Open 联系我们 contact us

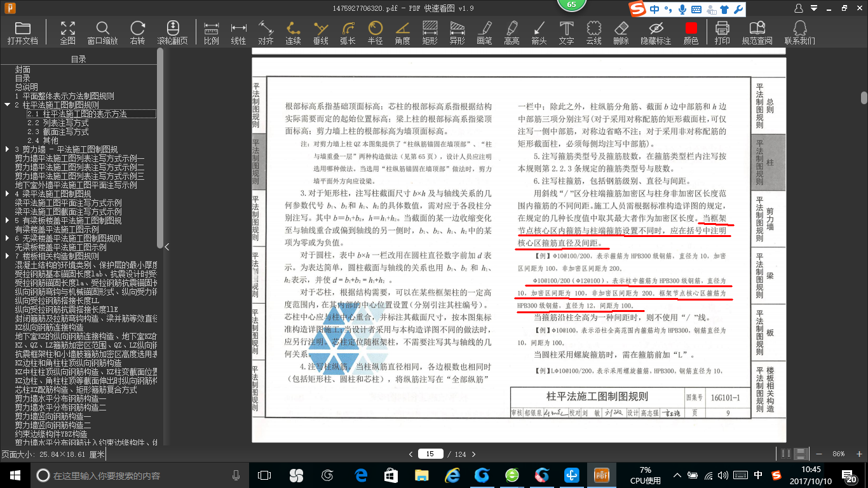pos(800,33)
